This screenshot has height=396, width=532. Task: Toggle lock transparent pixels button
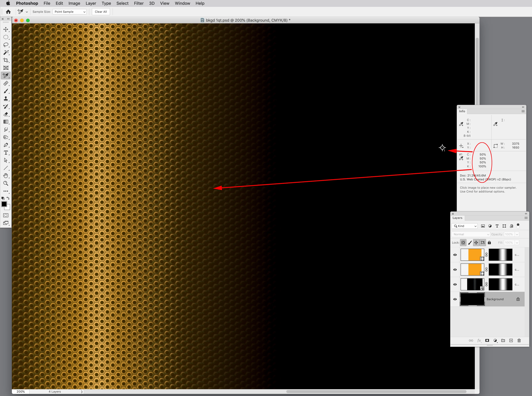tap(463, 243)
